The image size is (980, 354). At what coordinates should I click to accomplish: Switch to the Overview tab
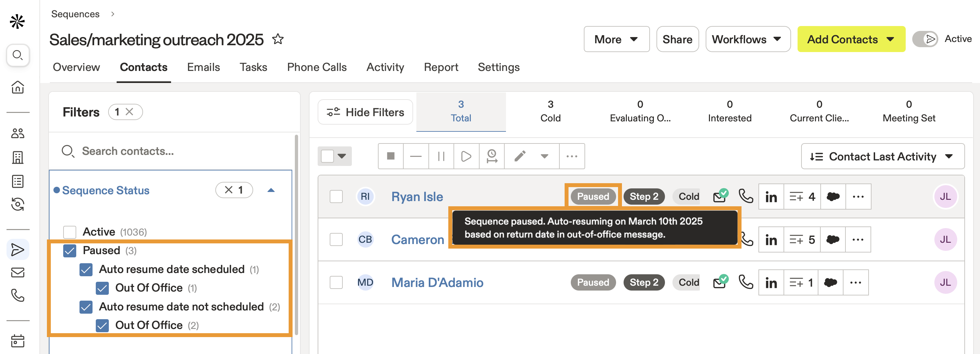click(76, 67)
